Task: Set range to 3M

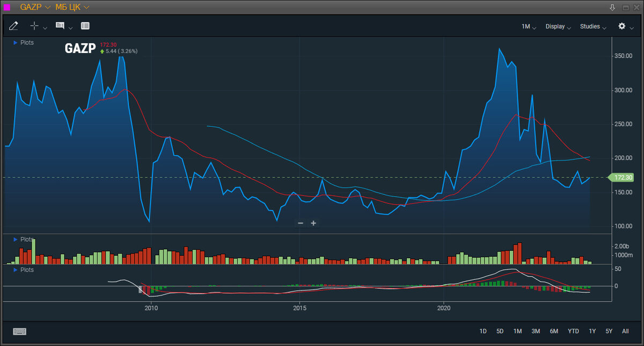Action: click(536, 331)
